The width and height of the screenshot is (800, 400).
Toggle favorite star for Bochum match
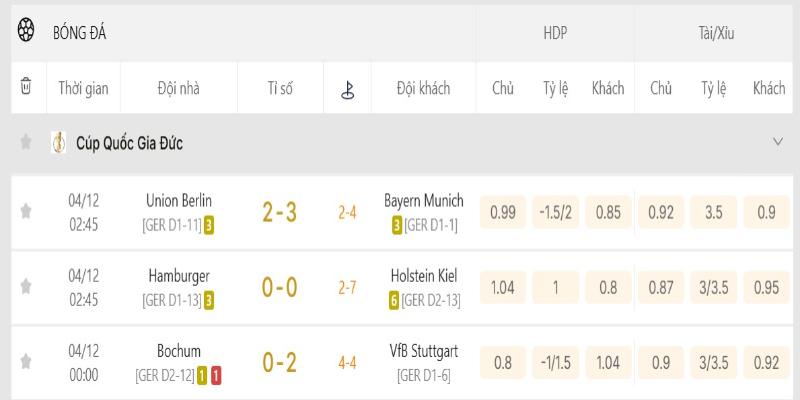[26, 362]
